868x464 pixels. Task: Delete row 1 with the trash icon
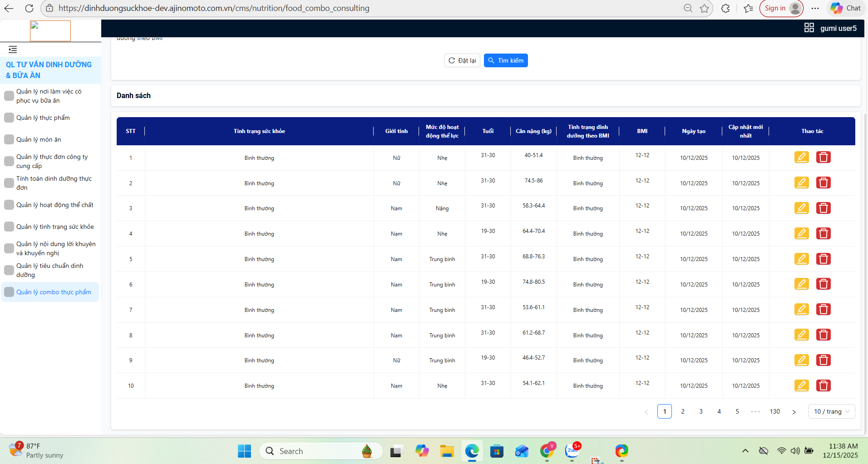point(823,158)
